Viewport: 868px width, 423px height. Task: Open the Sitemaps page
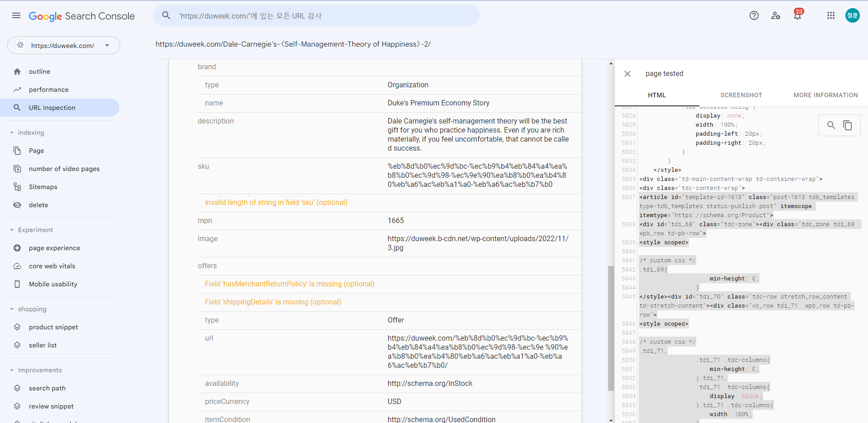60,187
